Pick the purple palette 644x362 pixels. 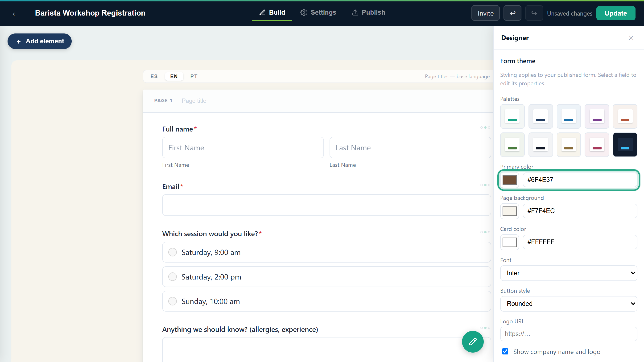coord(597,116)
